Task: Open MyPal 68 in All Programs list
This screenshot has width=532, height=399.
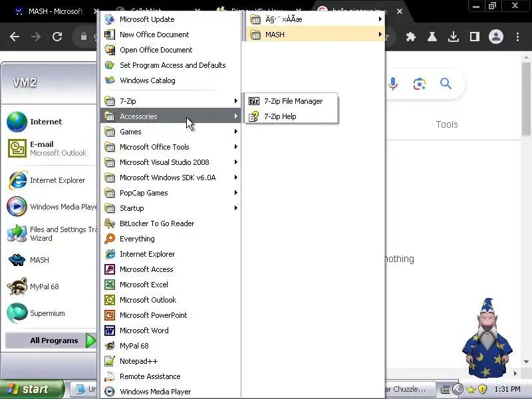Action: [x=170, y=345]
